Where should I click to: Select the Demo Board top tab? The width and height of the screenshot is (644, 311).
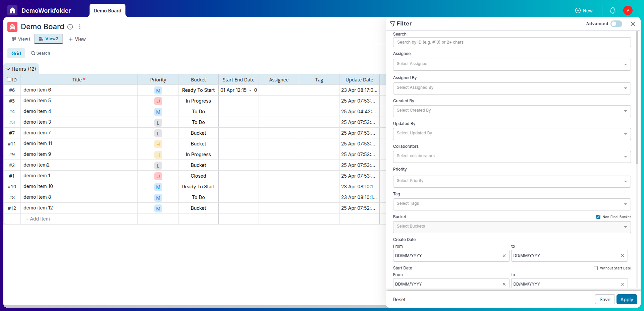[107, 11]
